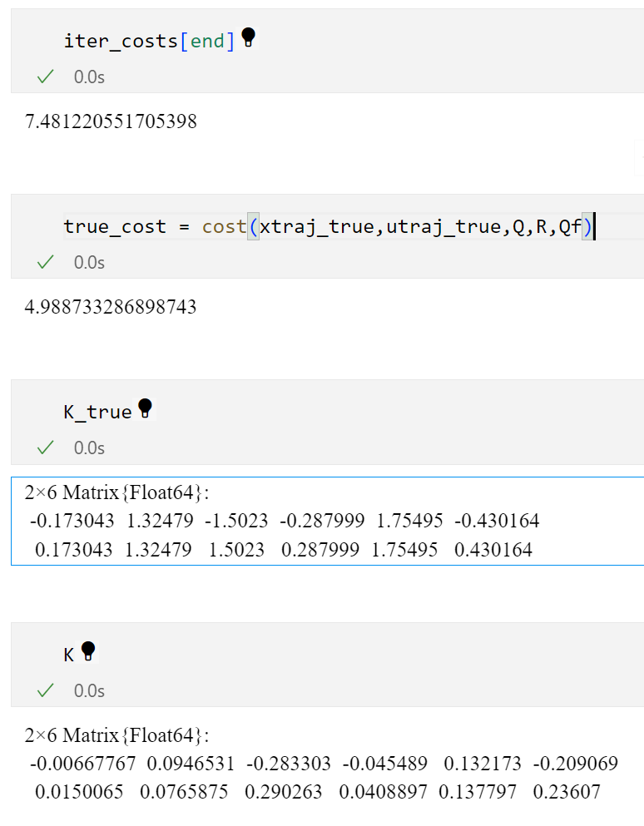Screen dimensions: 644x826
Task: Click the execution checkmark below K_true
Action: pos(46,448)
